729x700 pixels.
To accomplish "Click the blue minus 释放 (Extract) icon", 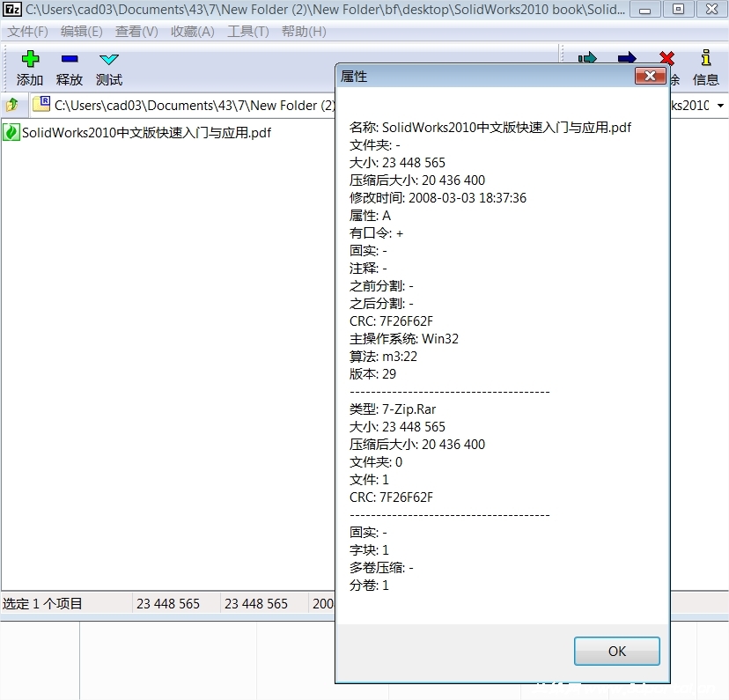I will (70, 59).
